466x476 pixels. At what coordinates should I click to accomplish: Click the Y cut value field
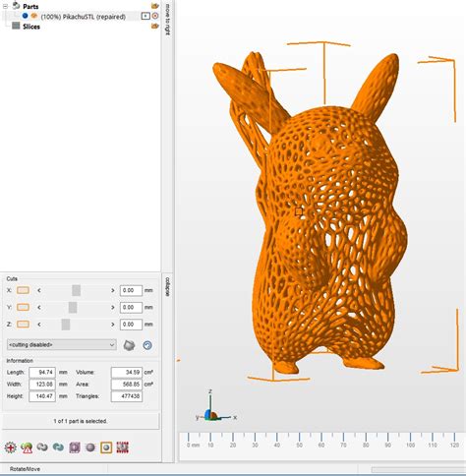tap(131, 308)
